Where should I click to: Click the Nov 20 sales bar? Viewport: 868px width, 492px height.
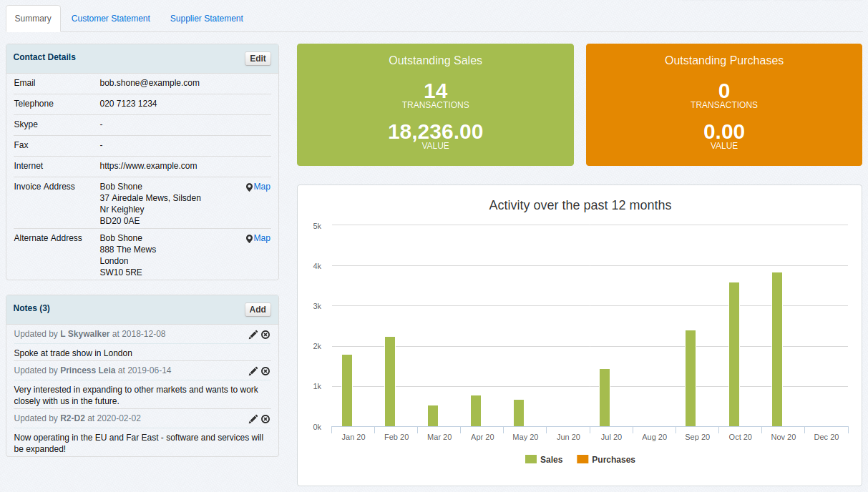tap(776, 350)
